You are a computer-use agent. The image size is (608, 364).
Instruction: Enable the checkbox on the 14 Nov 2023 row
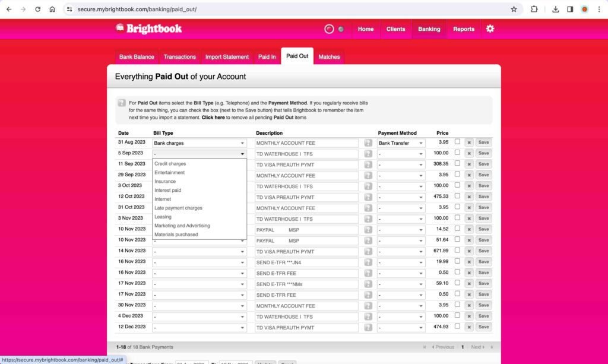tap(456, 251)
